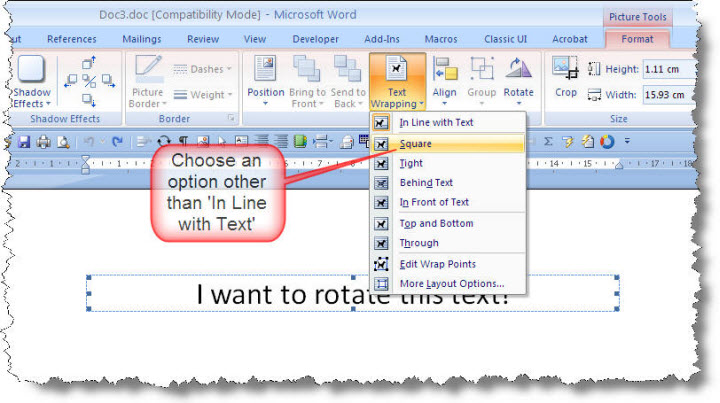Open the Border group dialog launcher

(x=231, y=118)
